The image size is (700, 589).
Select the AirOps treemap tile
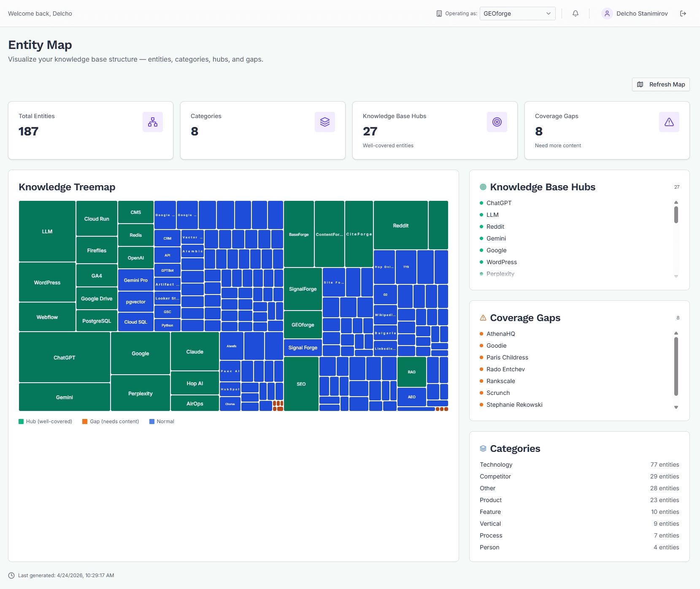point(195,403)
